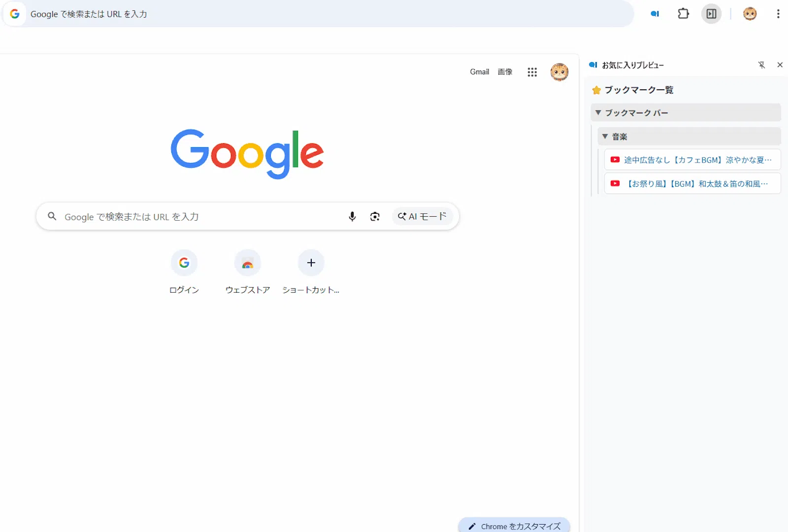This screenshot has height=532, width=788.
Task: Click Chrome をカスタマイズ button
Action: pyautogui.click(x=514, y=526)
